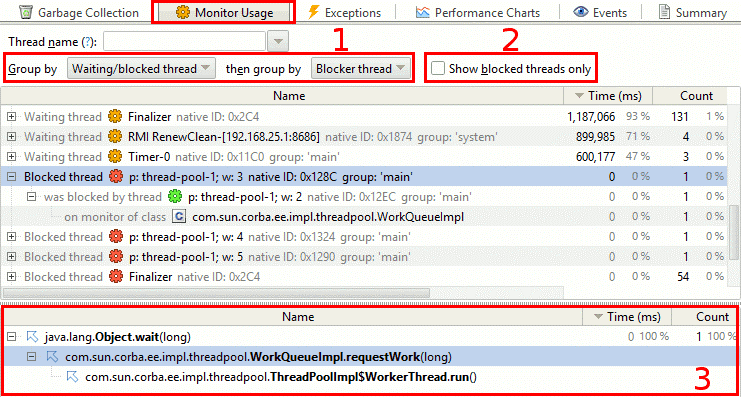
Task: Click the horizontal scrollbar of the upper table
Action: (215, 293)
